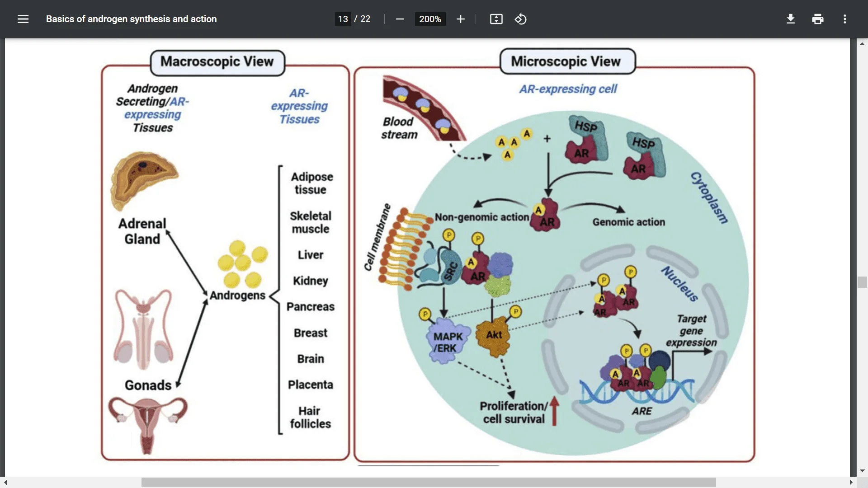Click the scroll down arrow
This screenshot has height=488, width=868.
tap(862, 471)
